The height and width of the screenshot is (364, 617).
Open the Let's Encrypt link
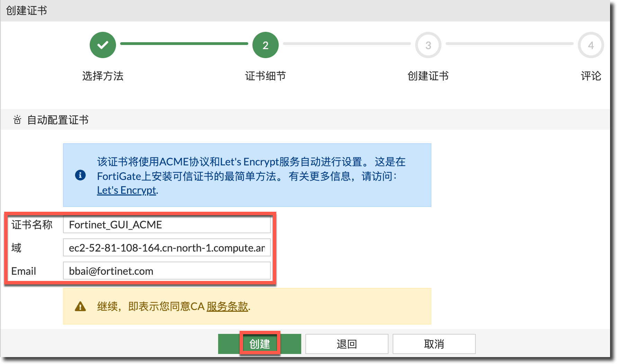[126, 190]
